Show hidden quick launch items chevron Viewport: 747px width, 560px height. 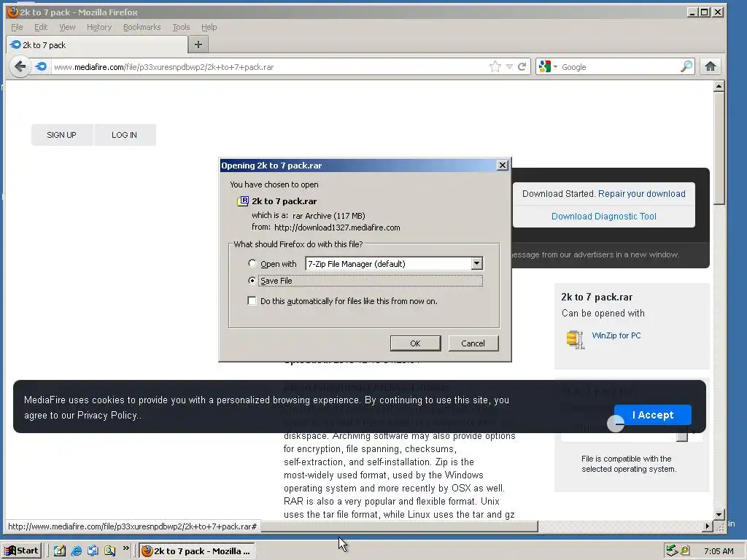click(125, 548)
